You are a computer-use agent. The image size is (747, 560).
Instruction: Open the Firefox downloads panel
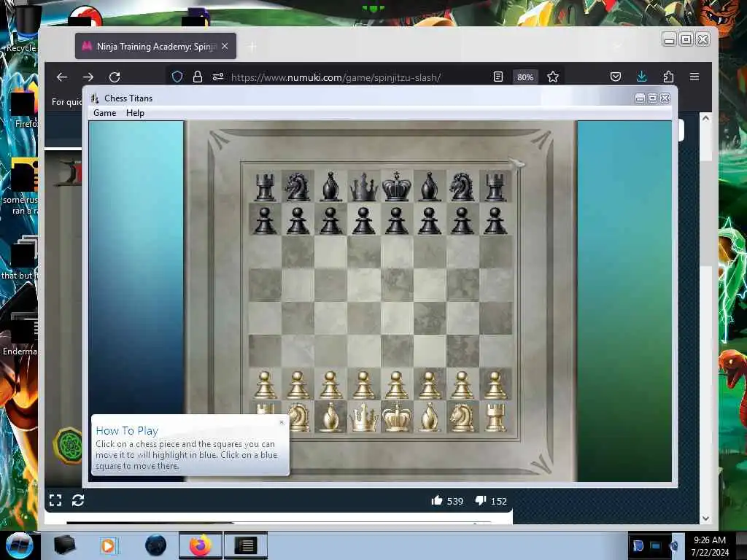[x=642, y=77]
